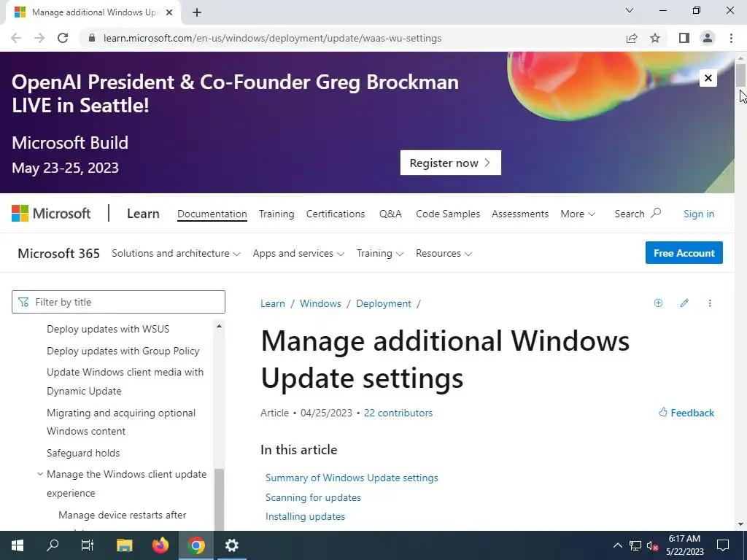Open the 22 contributors link
The height and width of the screenshot is (560, 747).
point(398,413)
